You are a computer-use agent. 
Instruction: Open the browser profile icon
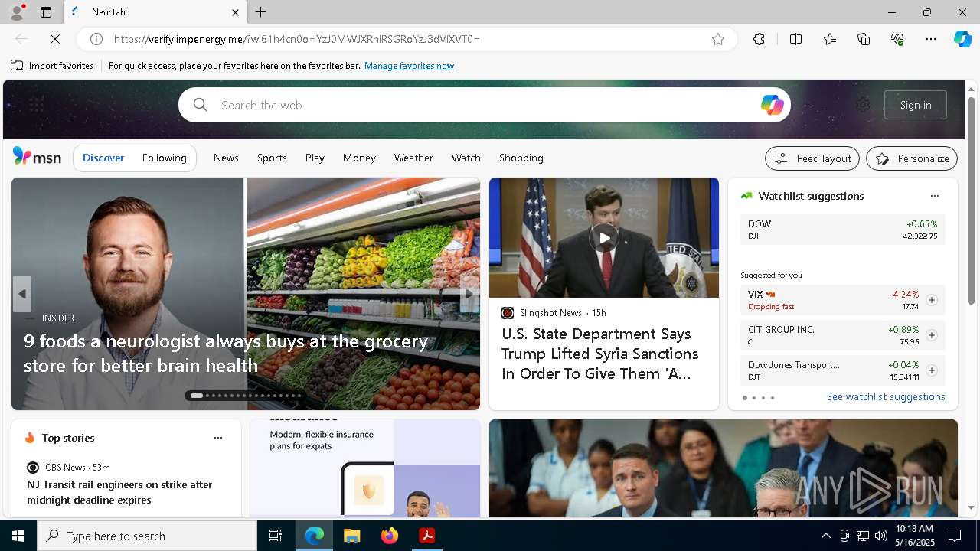click(16, 12)
